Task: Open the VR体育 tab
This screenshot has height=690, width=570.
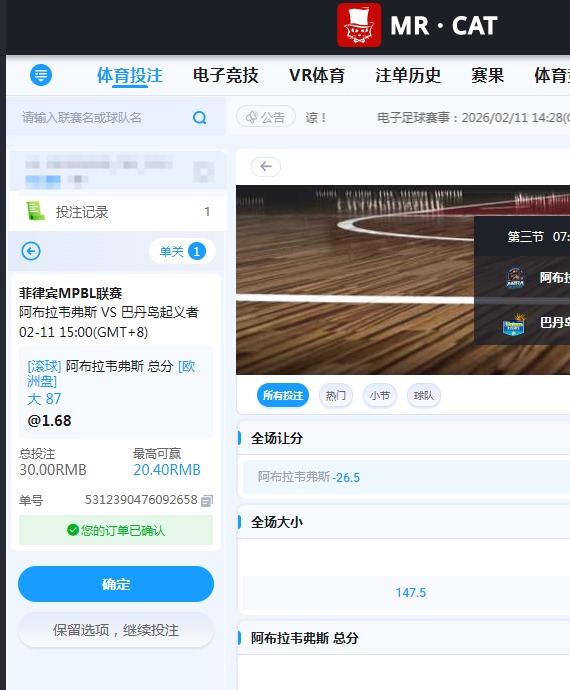Action: pos(317,76)
